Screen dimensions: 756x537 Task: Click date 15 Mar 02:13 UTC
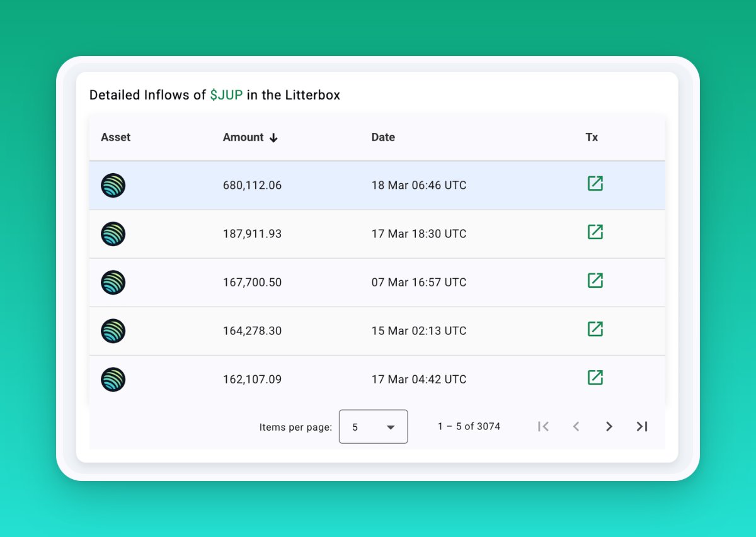[419, 331]
